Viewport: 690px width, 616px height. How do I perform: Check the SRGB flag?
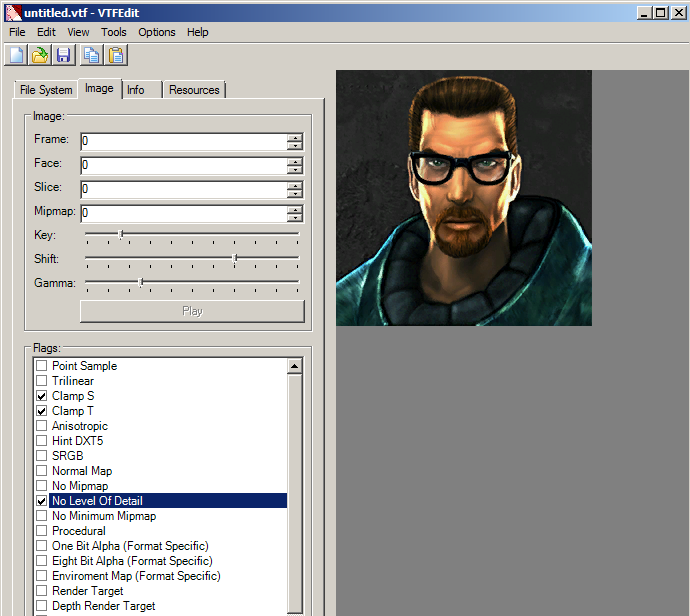[x=41, y=456]
